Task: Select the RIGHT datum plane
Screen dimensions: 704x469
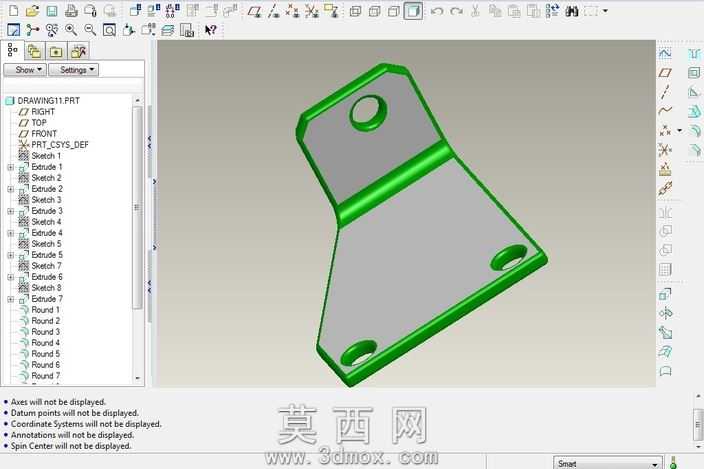Action: [x=37, y=112]
